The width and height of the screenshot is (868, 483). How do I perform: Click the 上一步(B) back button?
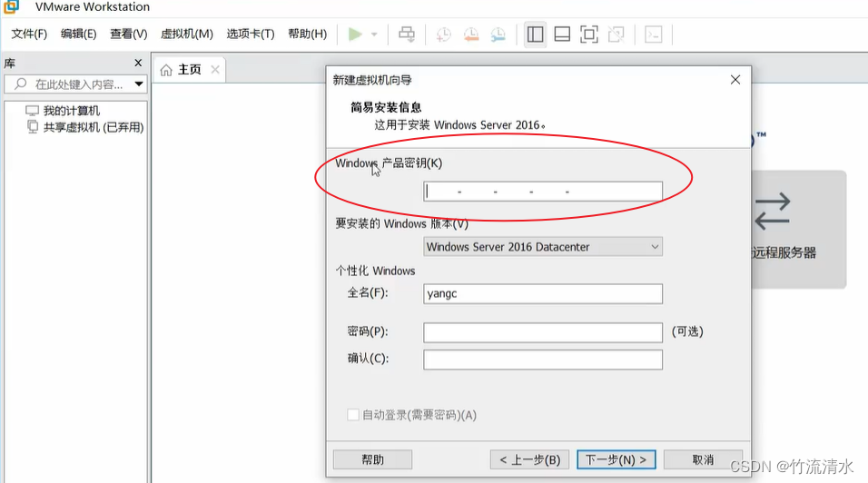pyautogui.click(x=529, y=459)
